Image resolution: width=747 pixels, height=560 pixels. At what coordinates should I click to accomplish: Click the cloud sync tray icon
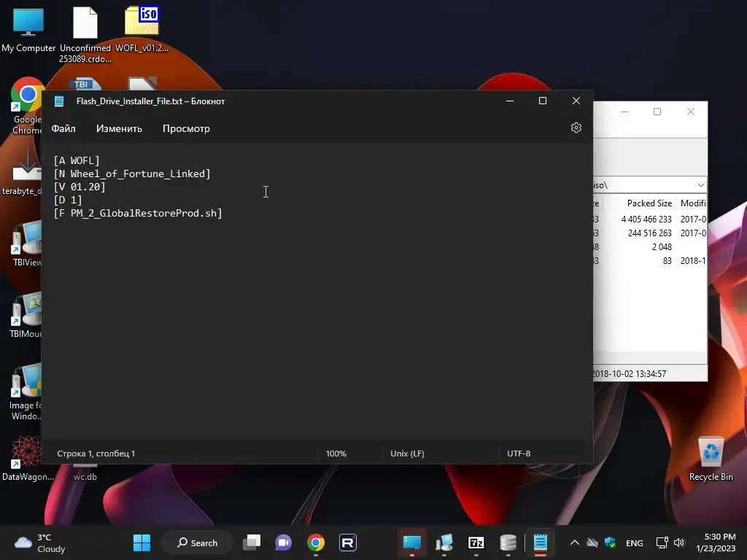point(592,542)
